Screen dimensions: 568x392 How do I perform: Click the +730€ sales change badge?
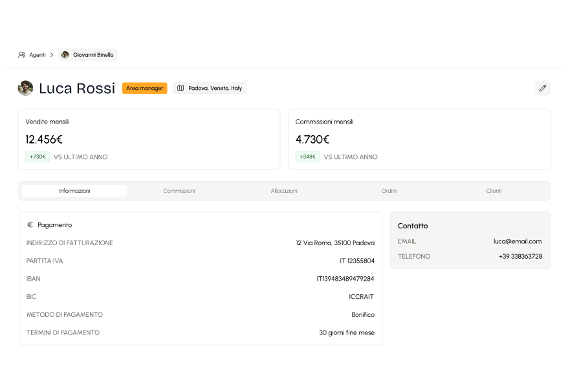38,157
